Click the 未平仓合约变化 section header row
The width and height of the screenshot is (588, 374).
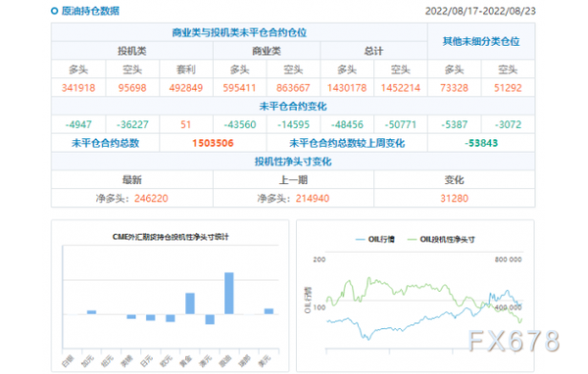pyautogui.click(x=293, y=107)
